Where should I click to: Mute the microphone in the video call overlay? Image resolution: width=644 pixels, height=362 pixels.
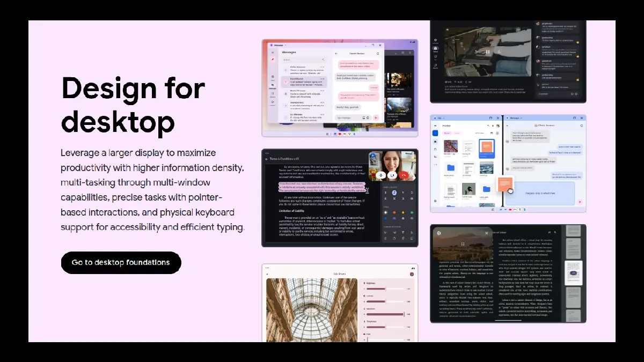[380, 175]
